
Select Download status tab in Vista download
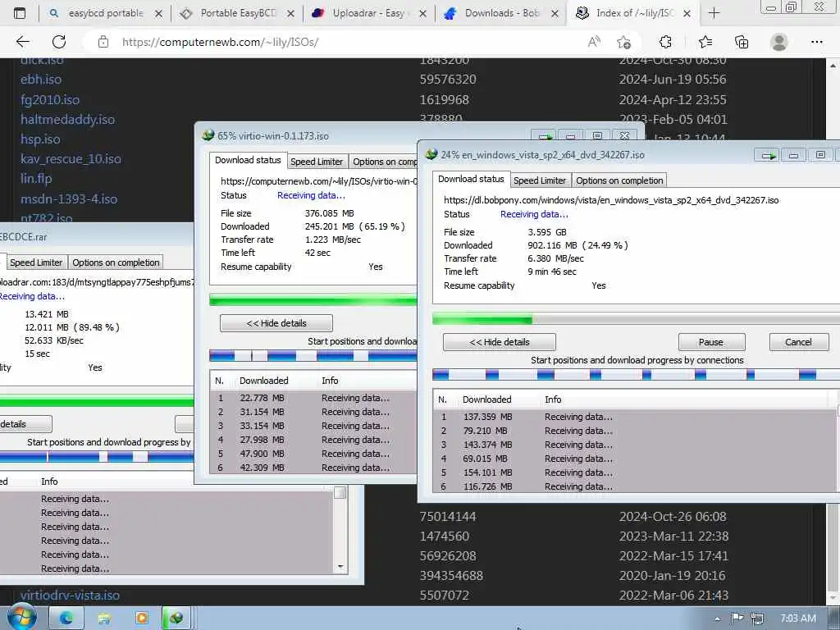click(x=471, y=179)
